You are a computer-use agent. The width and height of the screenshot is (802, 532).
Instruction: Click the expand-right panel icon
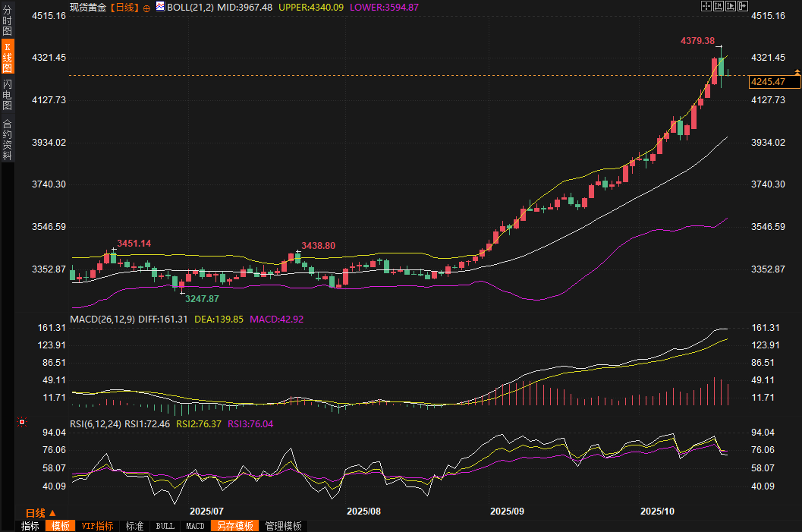click(x=744, y=7)
